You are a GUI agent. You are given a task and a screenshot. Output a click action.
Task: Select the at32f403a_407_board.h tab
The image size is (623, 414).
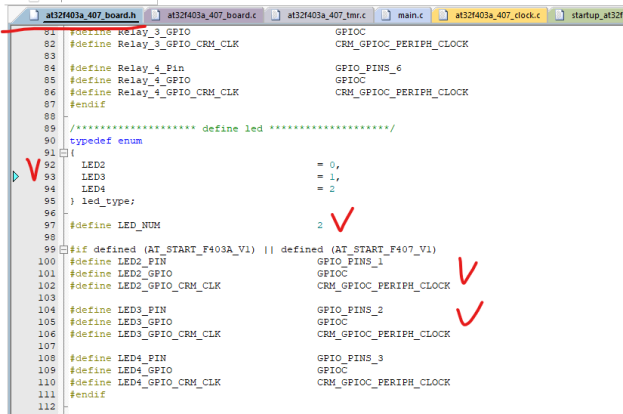tap(88, 16)
